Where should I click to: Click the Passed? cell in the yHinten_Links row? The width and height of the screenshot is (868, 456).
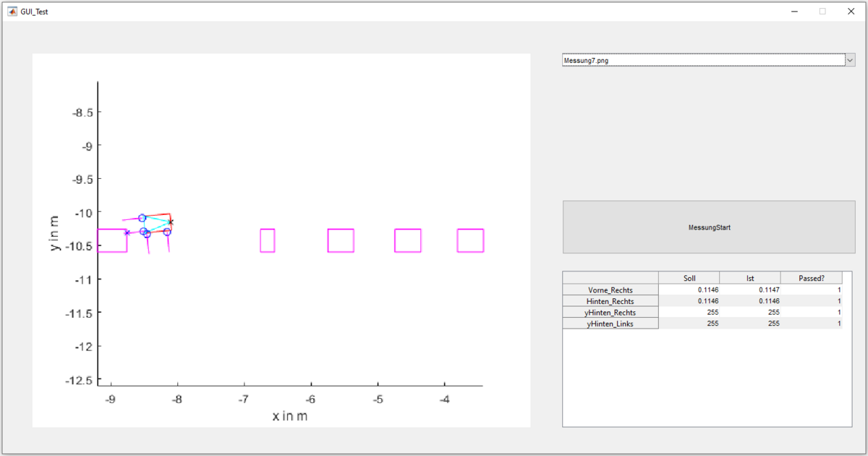coord(811,324)
